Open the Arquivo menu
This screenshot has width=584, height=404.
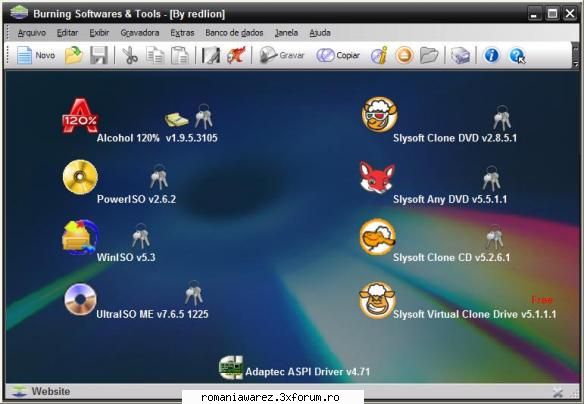[32, 33]
